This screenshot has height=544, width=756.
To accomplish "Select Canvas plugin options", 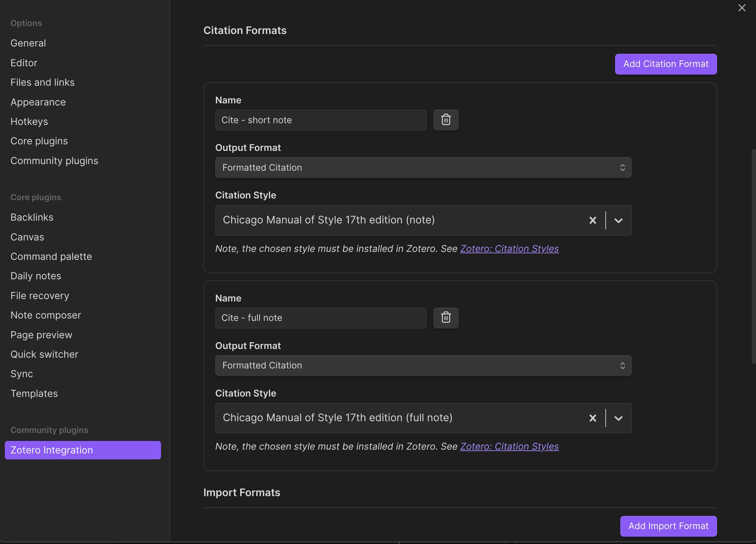I will pyautogui.click(x=27, y=237).
